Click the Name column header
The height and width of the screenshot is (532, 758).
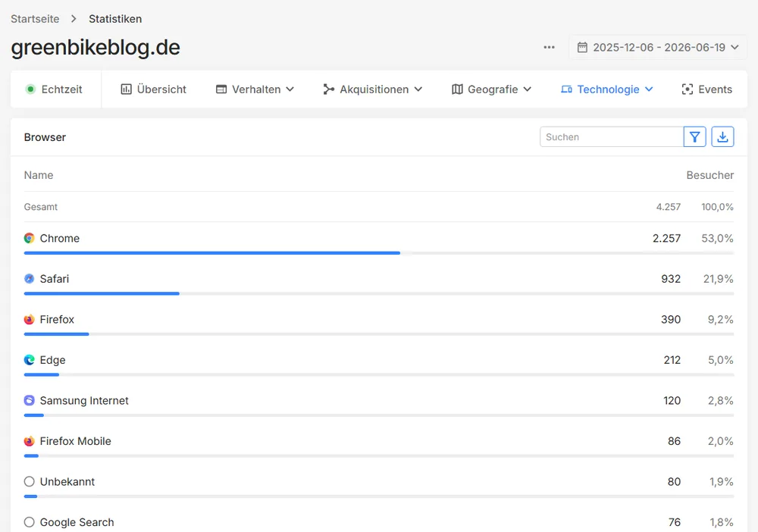pos(39,175)
